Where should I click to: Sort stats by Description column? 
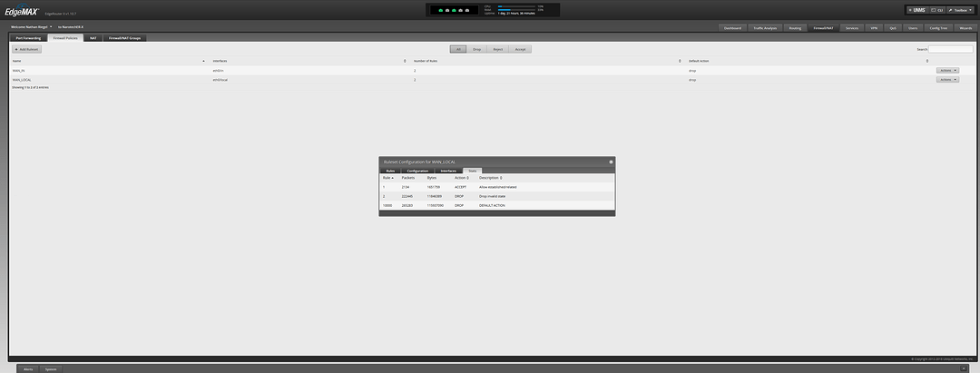(493, 178)
